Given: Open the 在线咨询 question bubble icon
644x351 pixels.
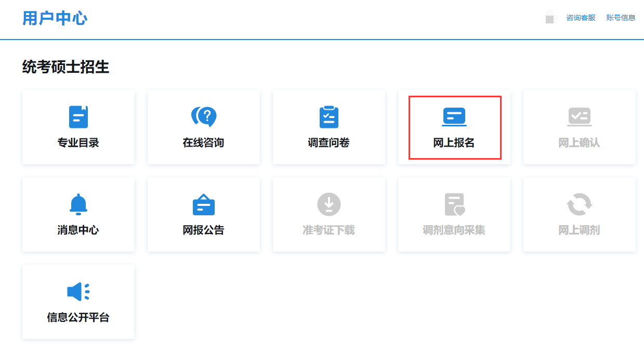Looking at the screenshot, I should (204, 117).
